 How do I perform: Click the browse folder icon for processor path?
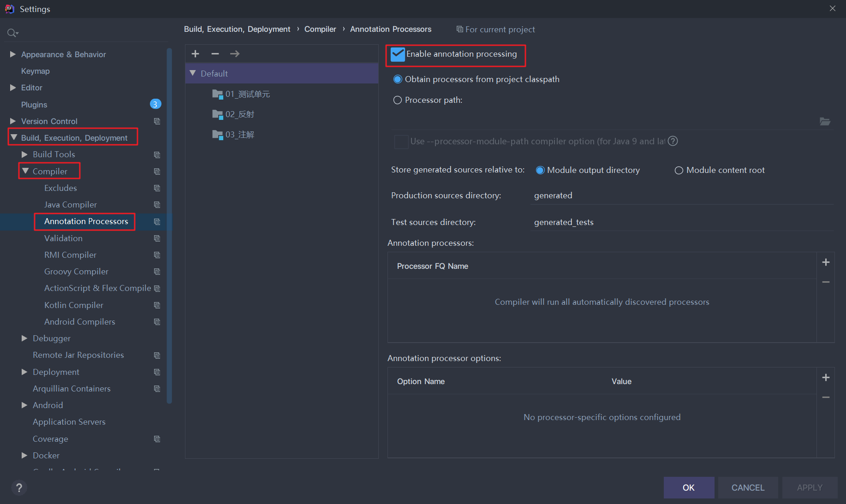click(x=825, y=122)
